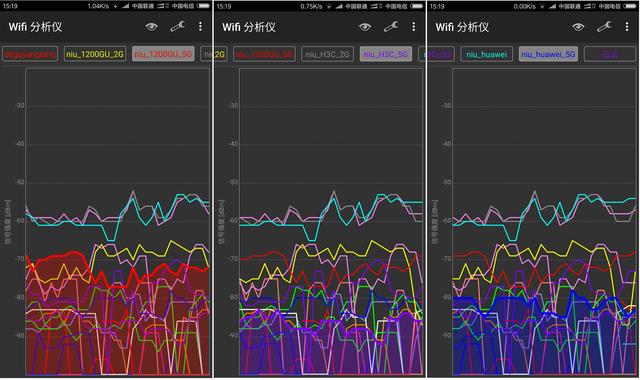The height and width of the screenshot is (380, 640).
Task: Select the niu_huawei network chip
Action: click(487, 54)
